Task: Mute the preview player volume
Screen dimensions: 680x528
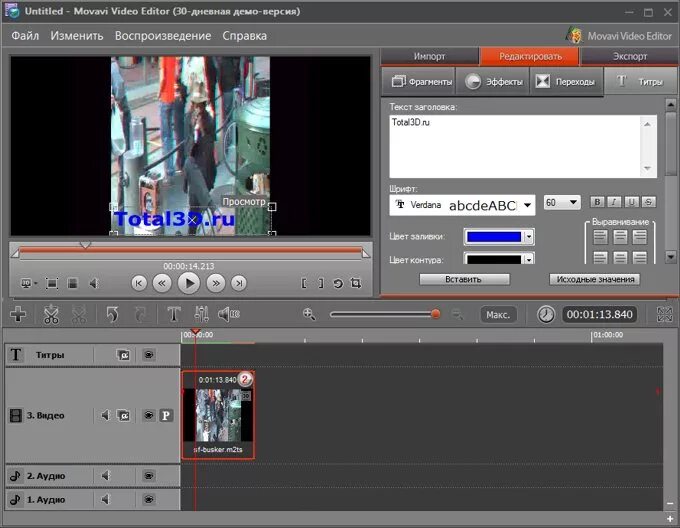Action: (x=93, y=284)
